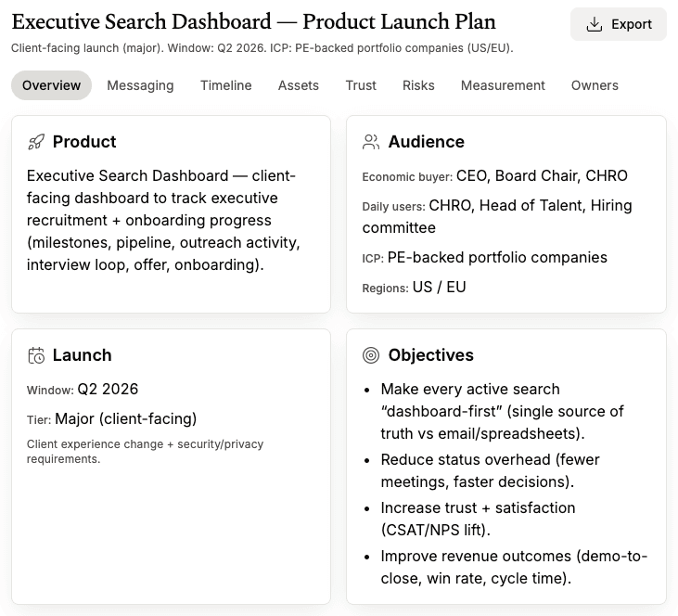Open the Messaging tab
678x616 pixels.
tap(140, 85)
